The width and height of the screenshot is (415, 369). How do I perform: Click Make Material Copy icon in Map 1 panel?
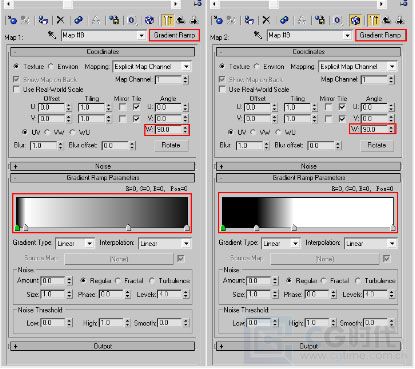click(x=78, y=21)
